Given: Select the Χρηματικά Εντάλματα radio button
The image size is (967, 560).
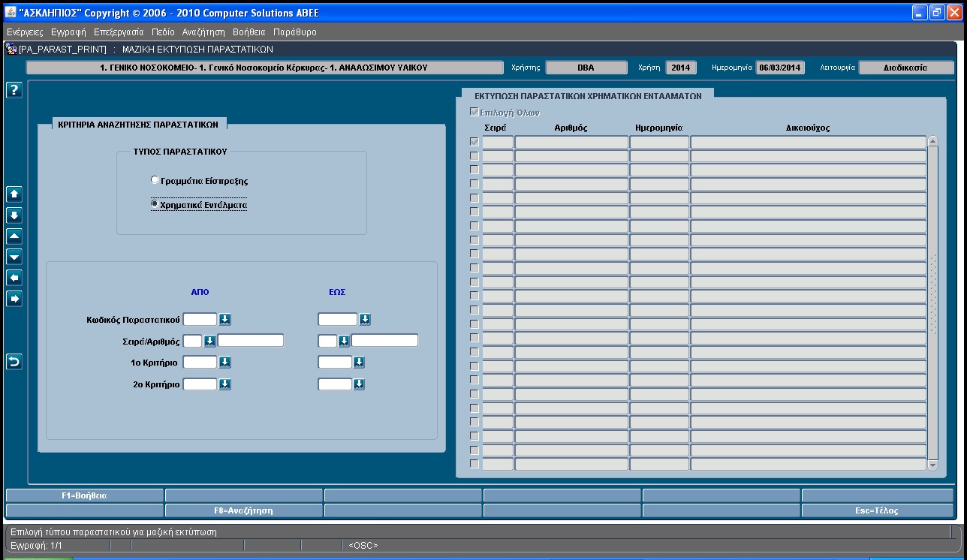Looking at the screenshot, I should 155,203.
